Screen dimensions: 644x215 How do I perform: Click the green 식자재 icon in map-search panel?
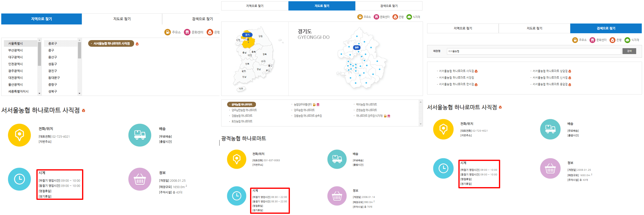click(x=409, y=17)
